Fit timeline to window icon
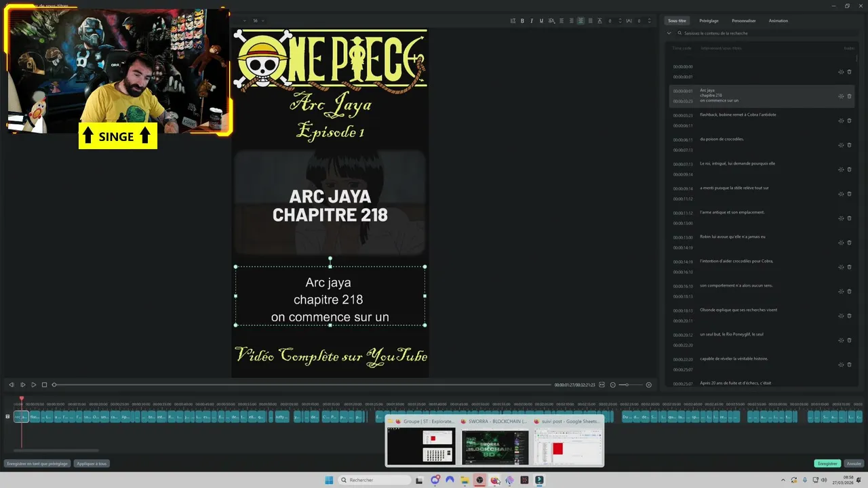This screenshot has height=488, width=868. click(x=601, y=385)
